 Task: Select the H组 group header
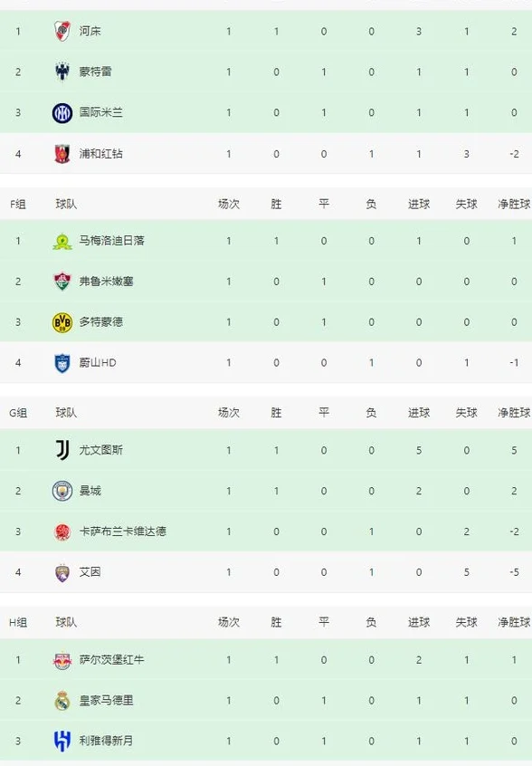coord(18,623)
